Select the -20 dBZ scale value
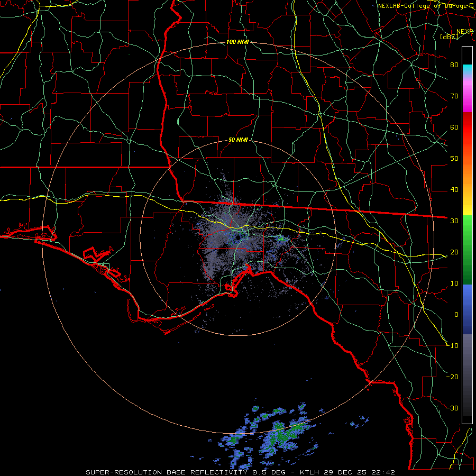 pos(453,377)
